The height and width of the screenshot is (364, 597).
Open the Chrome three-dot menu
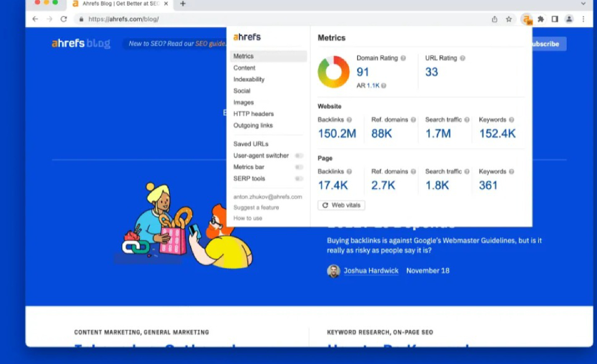[583, 19]
